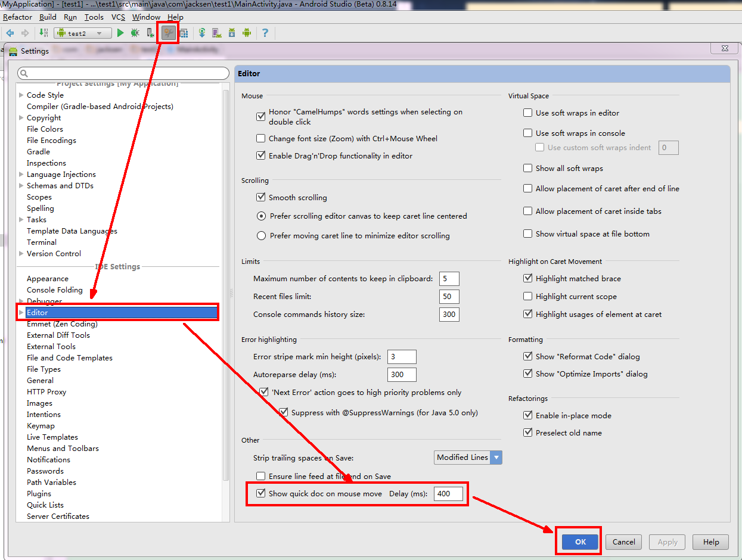Image resolution: width=742 pixels, height=560 pixels.
Task: Click the Forward navigation arrow in toolbar
Action: (x=25, y=33)
